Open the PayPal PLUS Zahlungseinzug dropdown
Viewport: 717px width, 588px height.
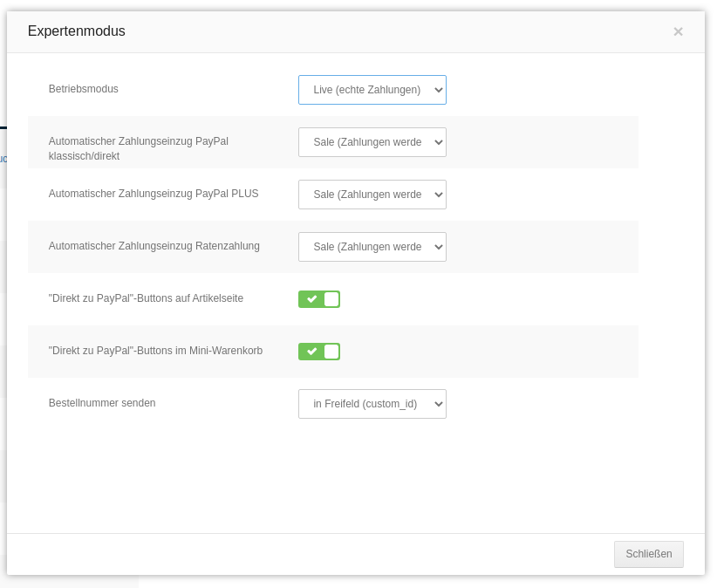pos(372,195)
